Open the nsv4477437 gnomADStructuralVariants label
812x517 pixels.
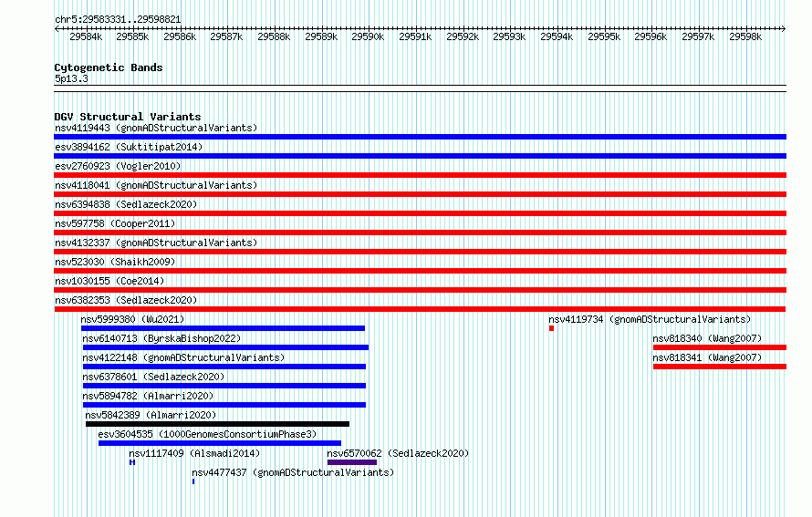click(293, 472)
